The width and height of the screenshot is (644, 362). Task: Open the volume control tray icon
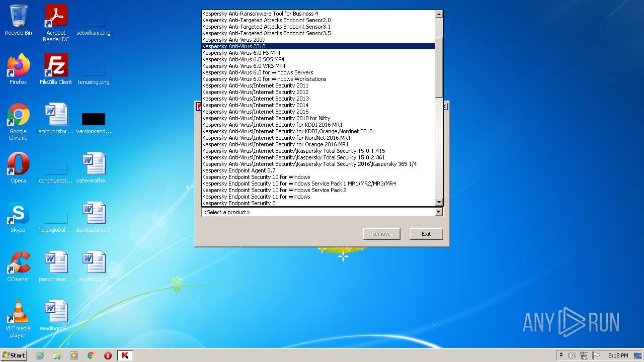click(572, 355)
